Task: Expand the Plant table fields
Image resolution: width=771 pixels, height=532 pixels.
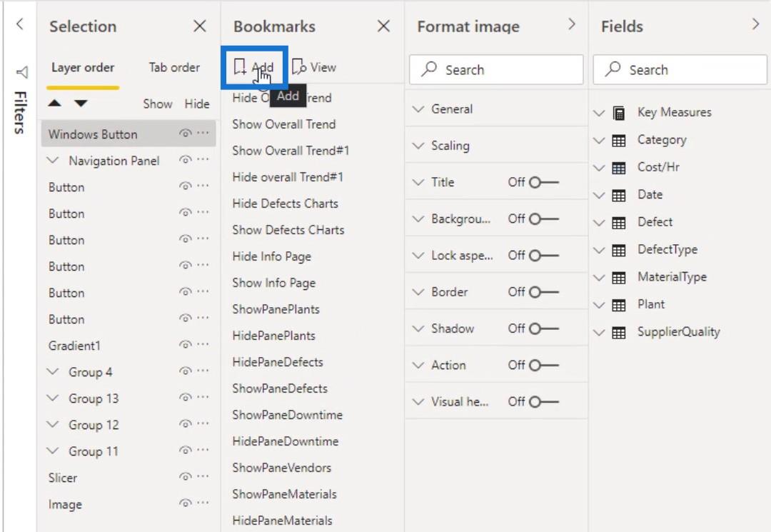Action: coord(599,306)
